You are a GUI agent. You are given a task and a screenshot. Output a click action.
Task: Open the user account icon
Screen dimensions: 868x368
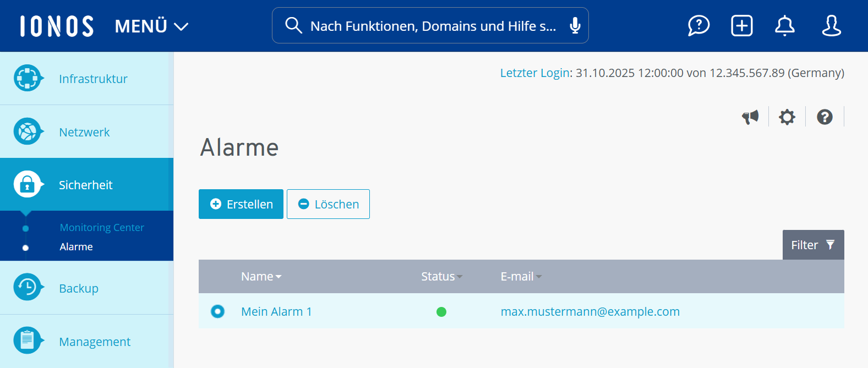[x=831, y=25]
